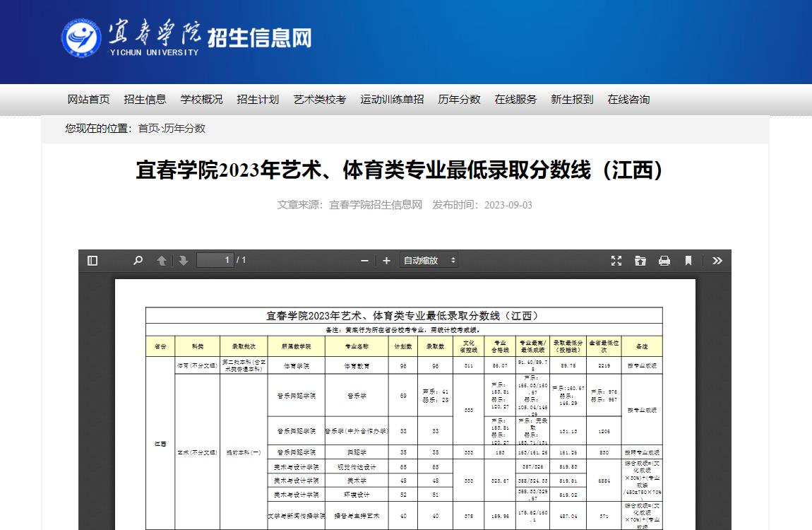
Task: Open 学校概况 navigation item
Action: pyautogui.click(x=201, y=100)
